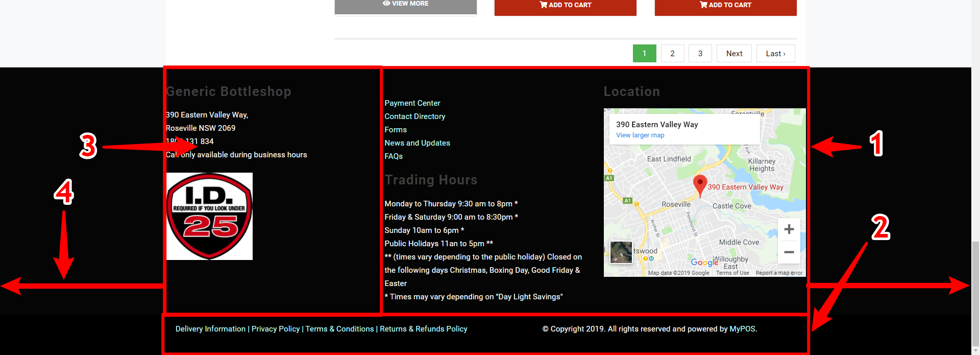This screenshot has width=980, height=355.
Task: Jump to the Last page
Action: [775, 54]
